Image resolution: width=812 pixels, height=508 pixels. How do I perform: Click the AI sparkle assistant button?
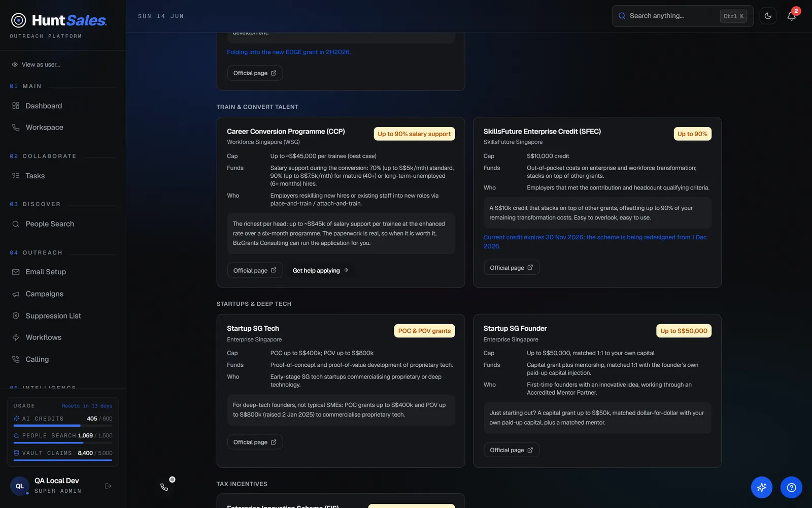coord(761,488)
